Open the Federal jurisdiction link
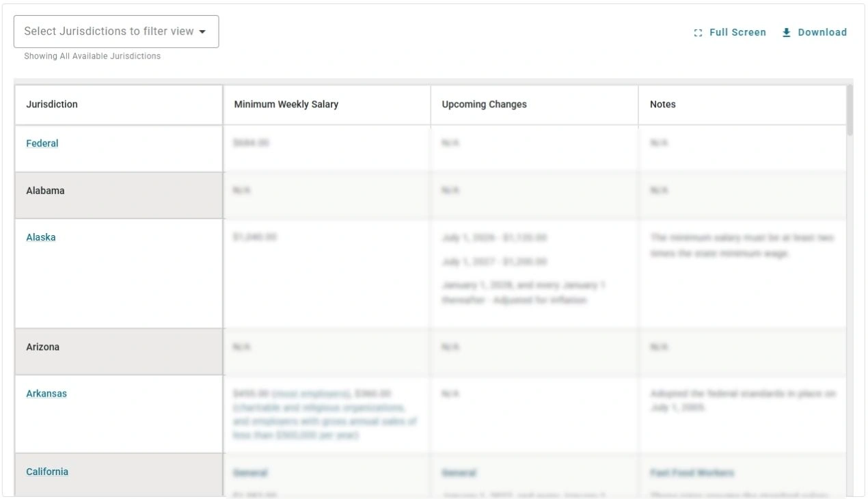The image size is (868, 499). (42, 144)
